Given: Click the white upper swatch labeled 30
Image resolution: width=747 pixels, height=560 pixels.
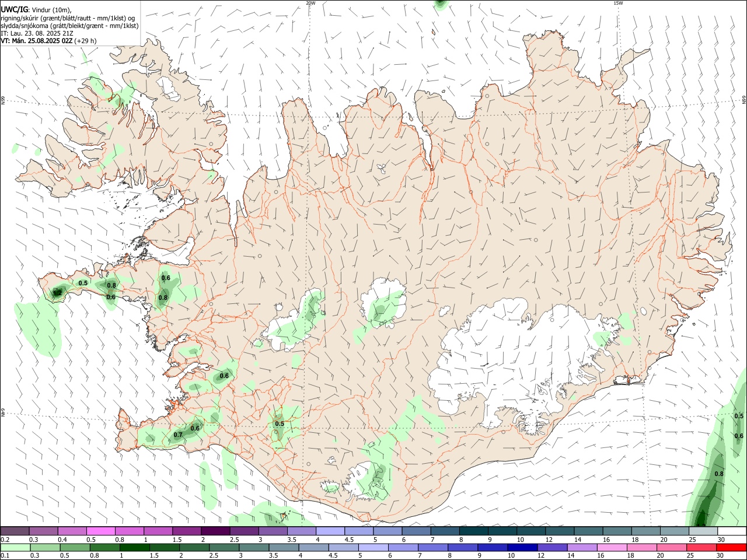Looking at the screenshot, I should 732,531.
